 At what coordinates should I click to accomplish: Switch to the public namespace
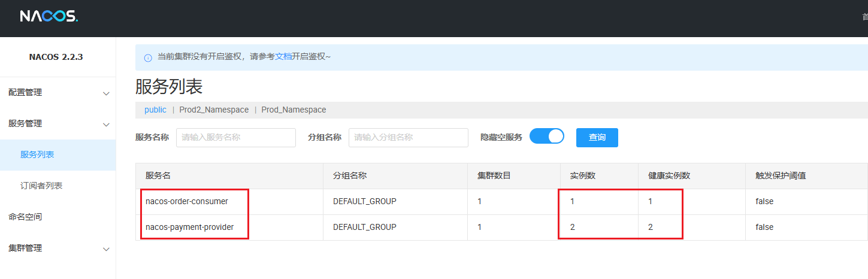pyautogui.click(x=155, y=110)
